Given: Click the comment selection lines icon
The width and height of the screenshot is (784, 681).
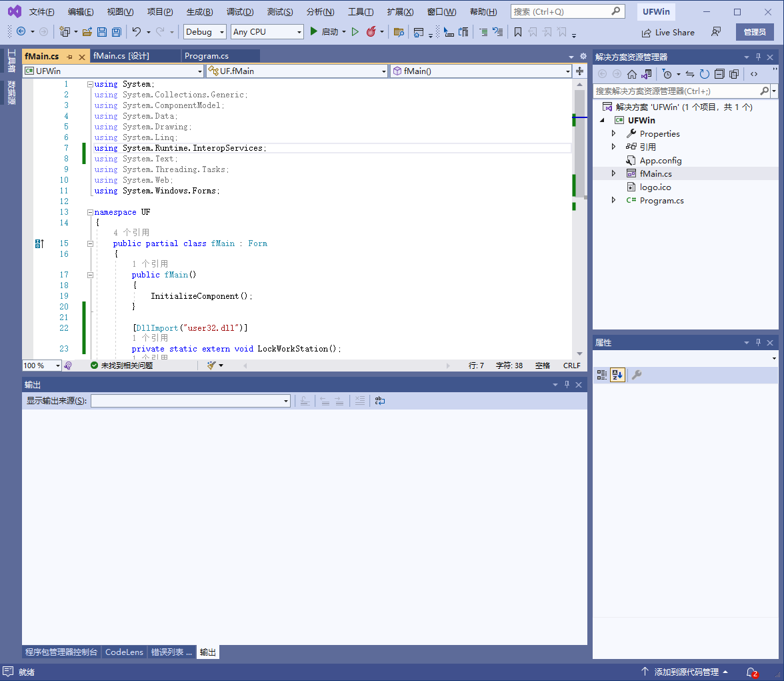Looking at the screenshot, I should (483, 32).
